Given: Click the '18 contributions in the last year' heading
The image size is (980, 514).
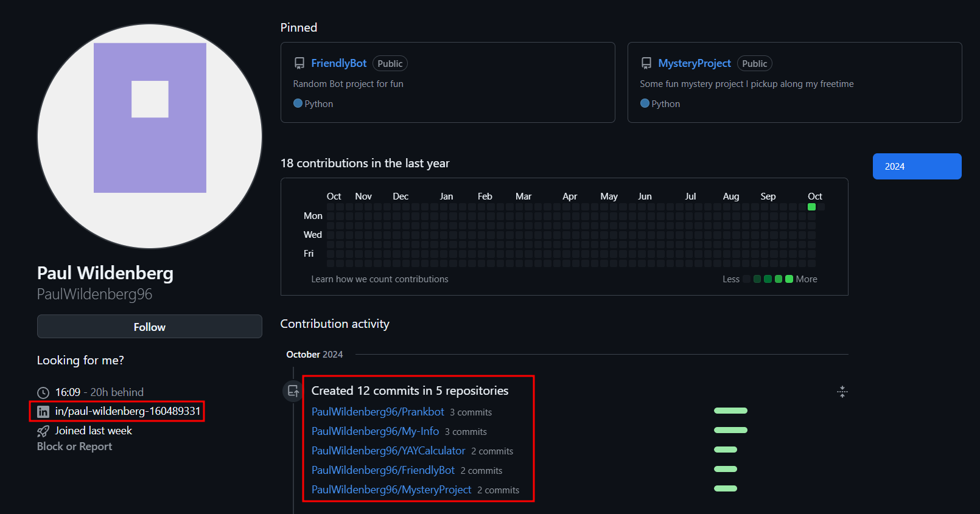Looking at the screenshot, I should point(365,163).
